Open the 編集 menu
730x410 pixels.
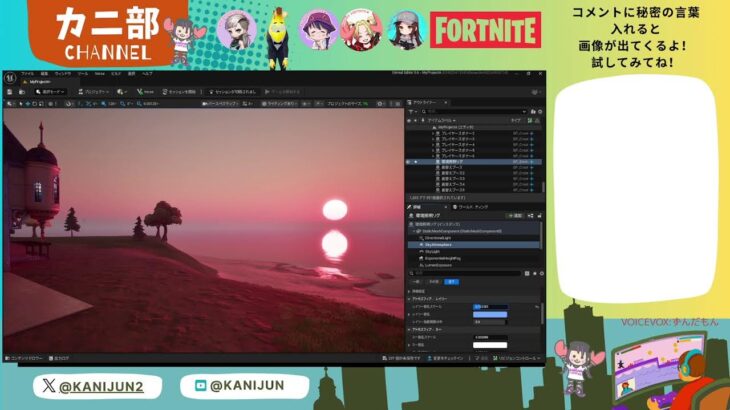click(x=44, y=74)
